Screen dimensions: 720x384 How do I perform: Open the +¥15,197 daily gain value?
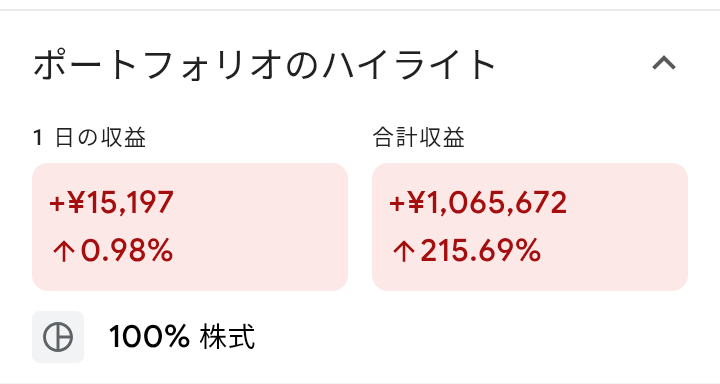coord(112,203)
